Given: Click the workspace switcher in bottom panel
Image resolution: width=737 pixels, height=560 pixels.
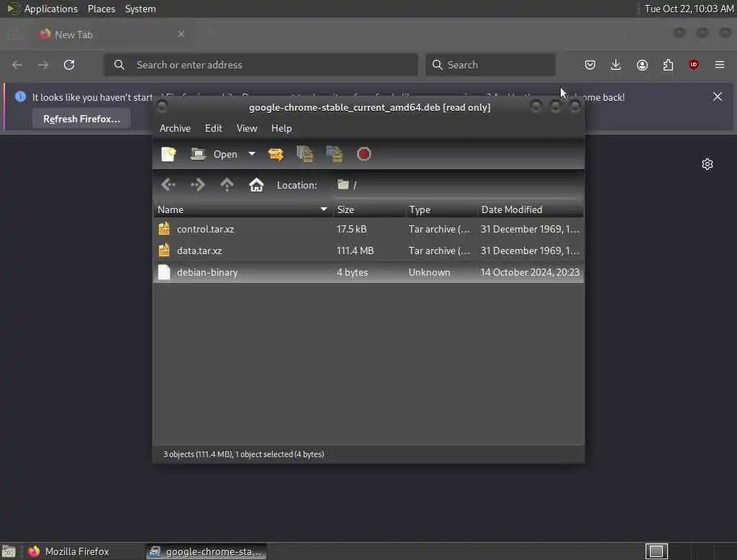Looking at the screenshot, I should pos(656,551).
